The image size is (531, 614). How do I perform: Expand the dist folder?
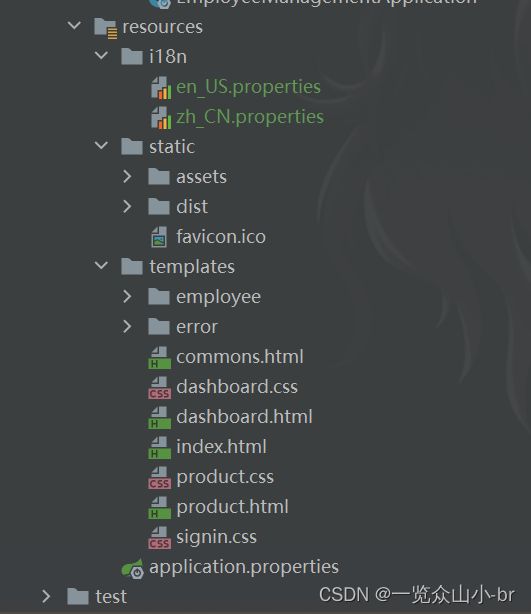[127, 206]
